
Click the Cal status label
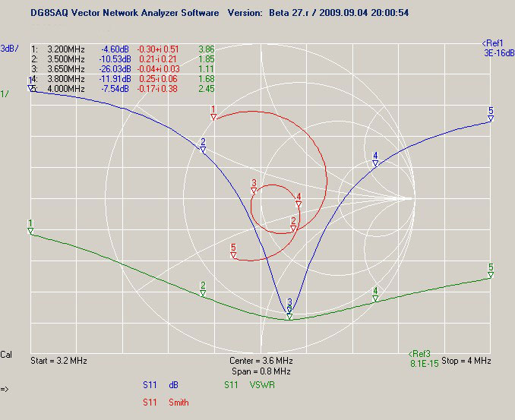(x=6, y=354)
